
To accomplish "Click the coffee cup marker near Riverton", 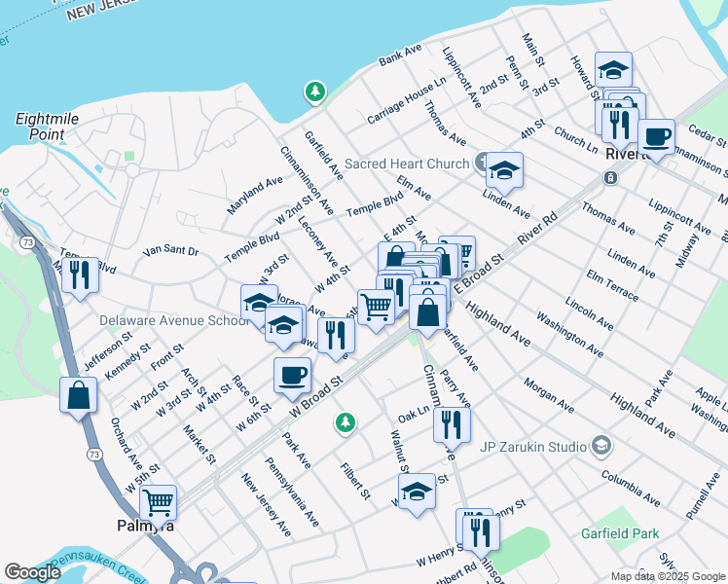I will pos(656,139).
